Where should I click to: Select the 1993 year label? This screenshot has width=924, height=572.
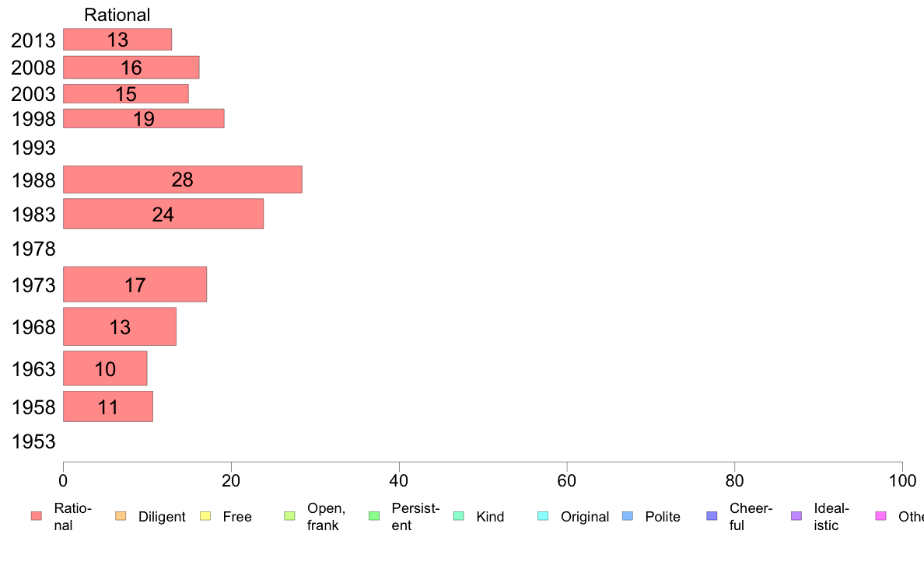tap(33, 148)
